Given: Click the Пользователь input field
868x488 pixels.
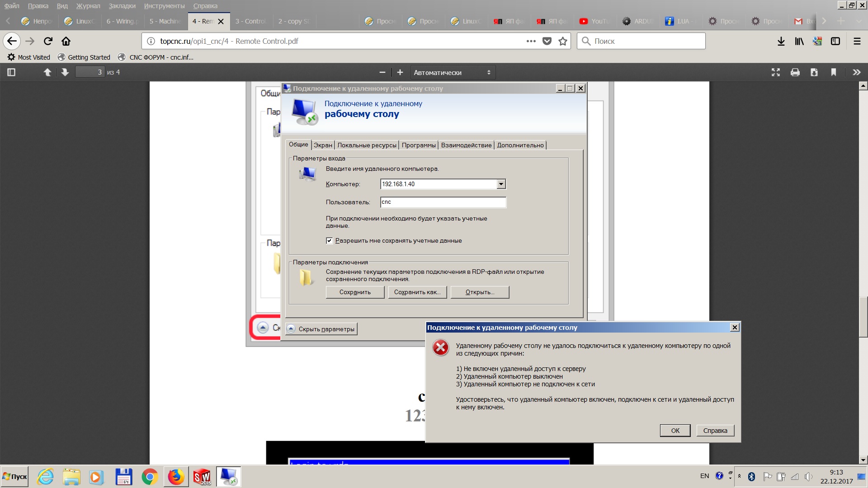Looking at the screenshot, I should 443,202.
